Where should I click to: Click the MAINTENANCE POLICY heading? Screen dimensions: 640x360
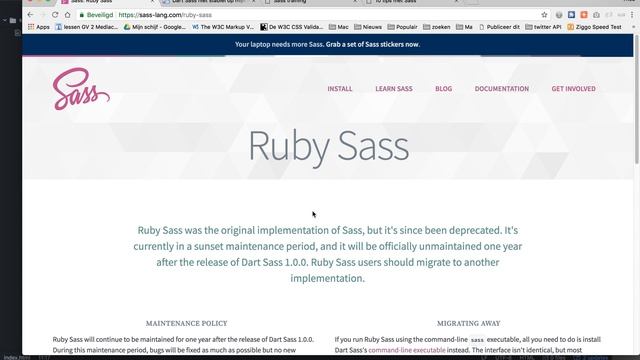click(x=187, y=323)
